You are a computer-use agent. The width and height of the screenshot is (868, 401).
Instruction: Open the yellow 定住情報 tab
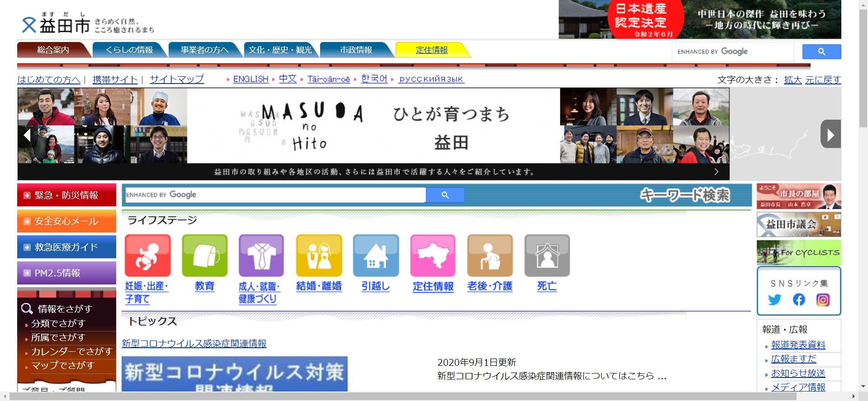pyautogui.click(x=432, y=50)
